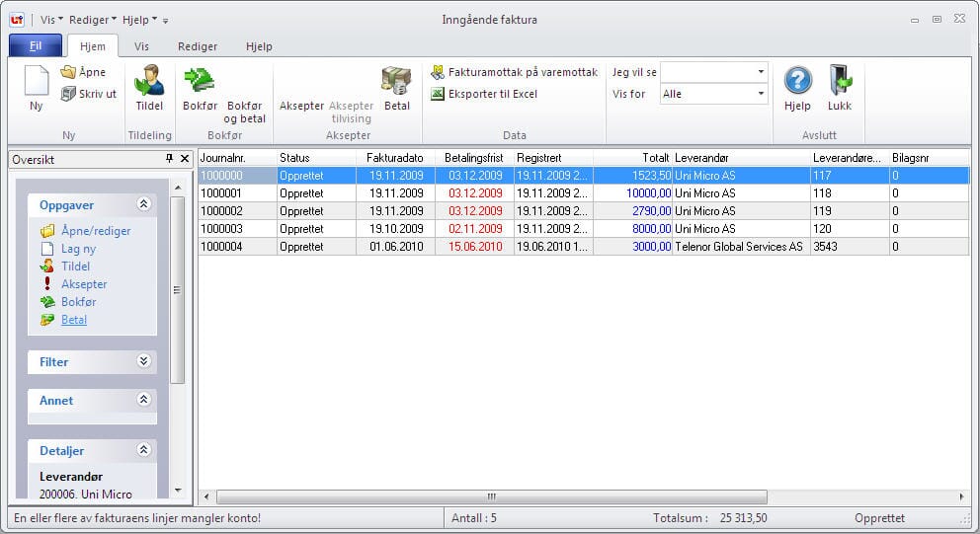Click the Skriv ut print button
Image resolution: width=980 pixels, height=534 pixels.
click(x=88, y=94)
